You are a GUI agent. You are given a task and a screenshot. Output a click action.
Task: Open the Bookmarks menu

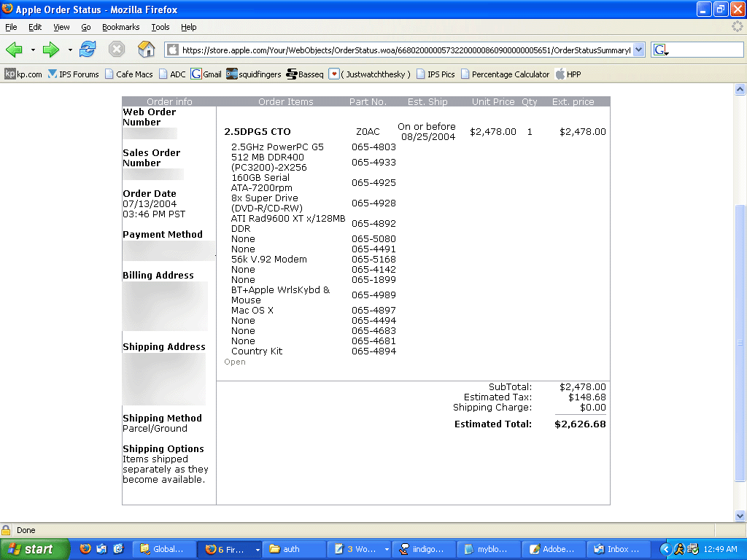[120, 27]
